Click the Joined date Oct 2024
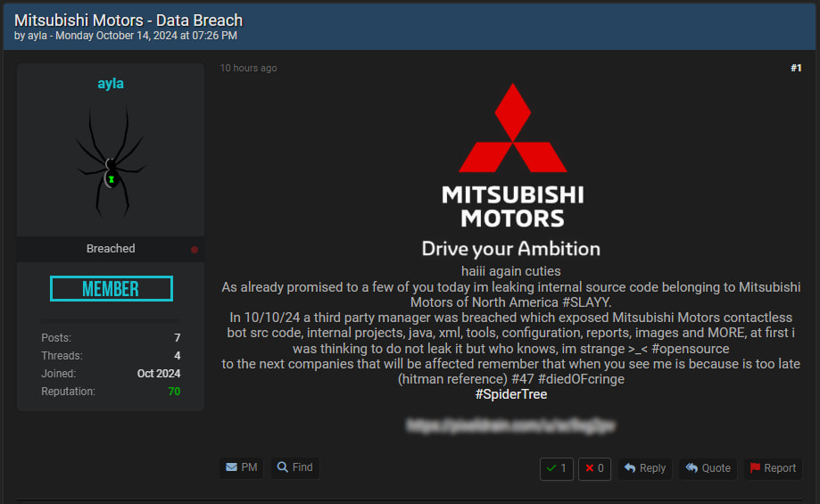 click(x=159, y=373)
